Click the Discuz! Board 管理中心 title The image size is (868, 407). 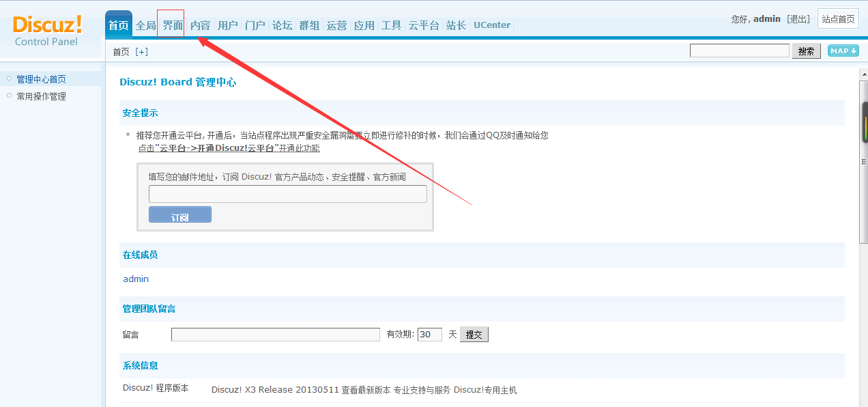[x=178, y=82]
